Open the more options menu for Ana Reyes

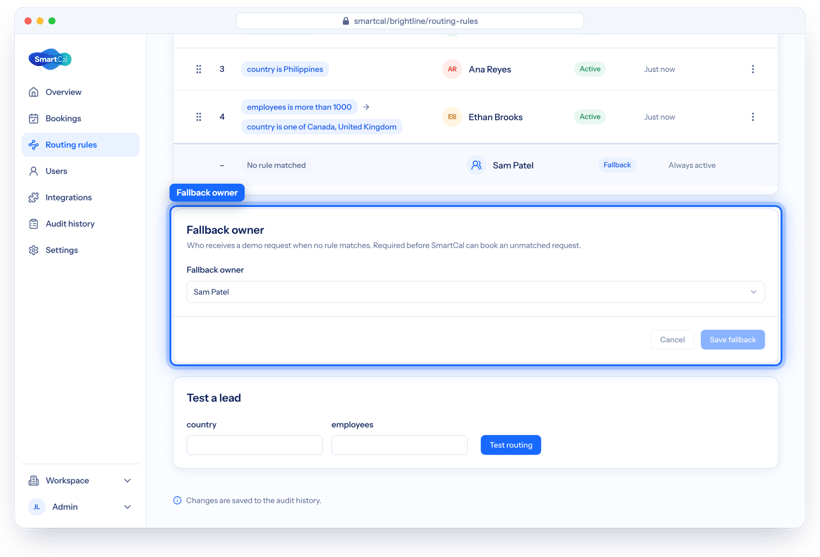point(753,69)
